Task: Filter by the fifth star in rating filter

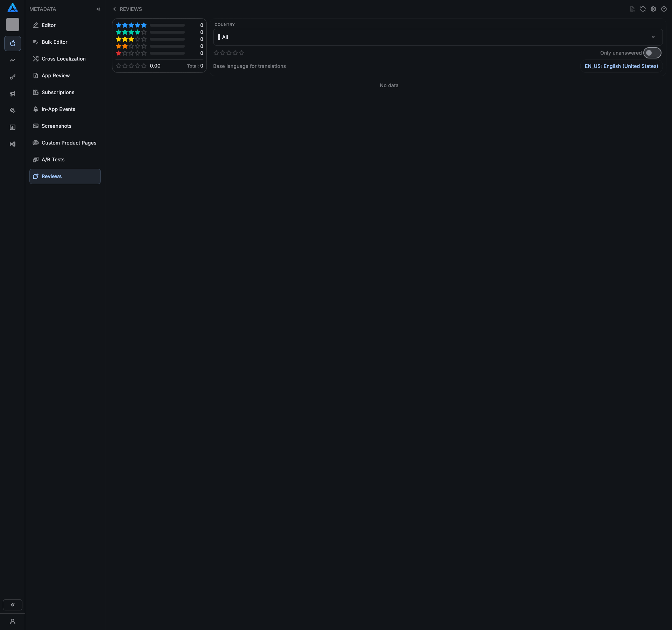Action: 241,53
